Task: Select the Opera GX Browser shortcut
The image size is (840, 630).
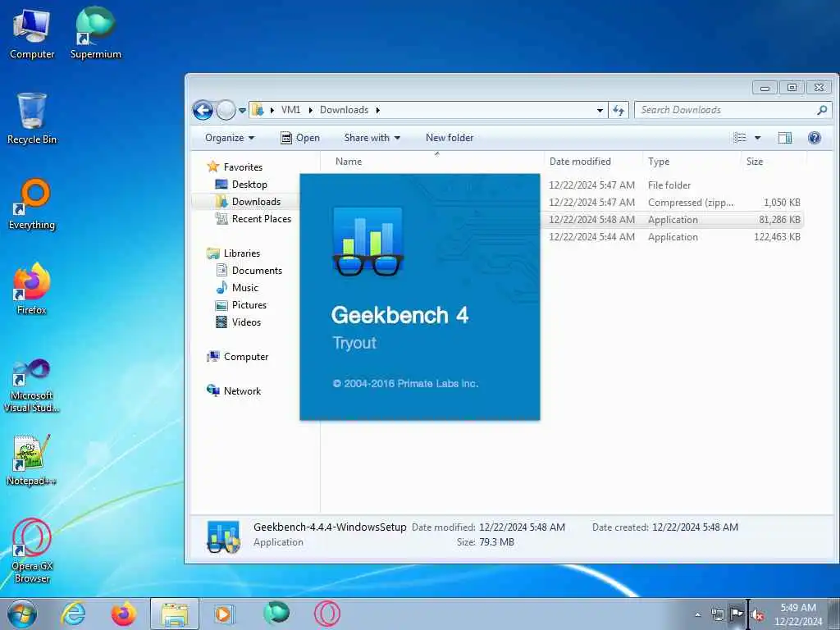Action: pos(32,550)
